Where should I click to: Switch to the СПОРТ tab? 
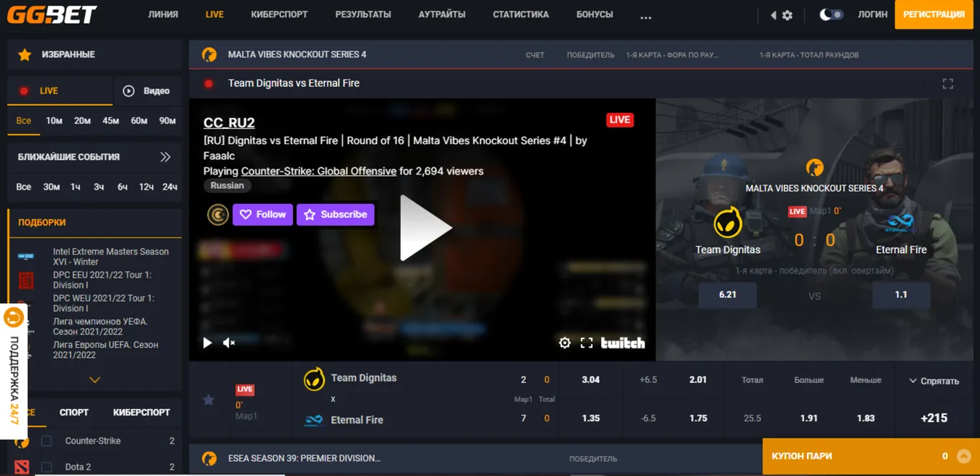74,413
